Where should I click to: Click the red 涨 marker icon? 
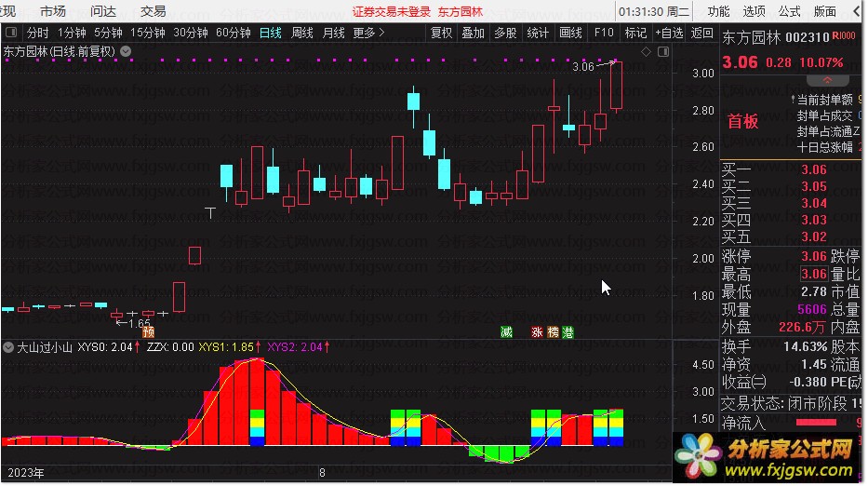coord(537,332)
